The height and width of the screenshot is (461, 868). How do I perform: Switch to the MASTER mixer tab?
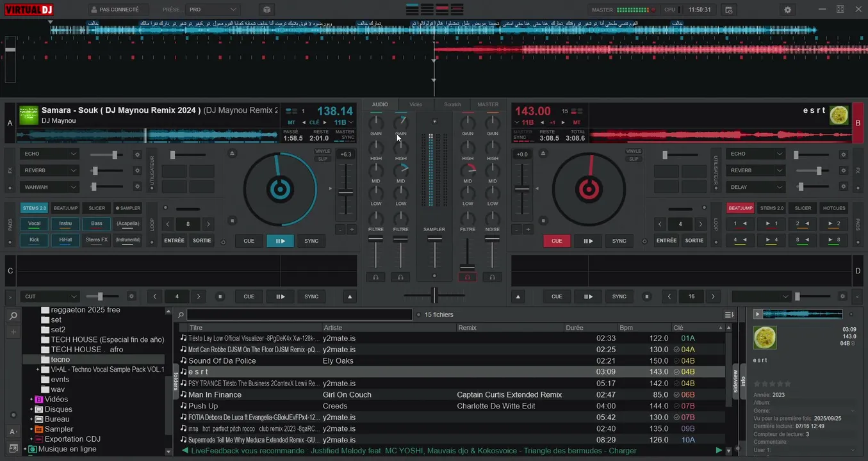488,104
